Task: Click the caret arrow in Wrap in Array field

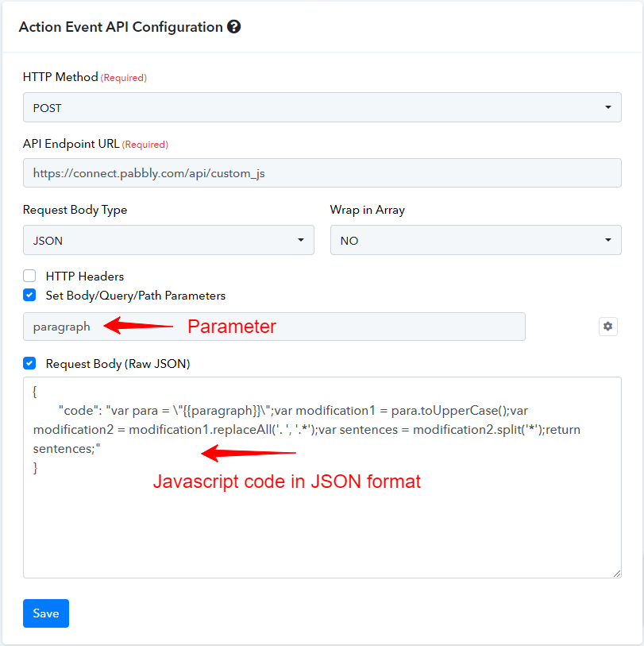Action: [x=607, y=240]
